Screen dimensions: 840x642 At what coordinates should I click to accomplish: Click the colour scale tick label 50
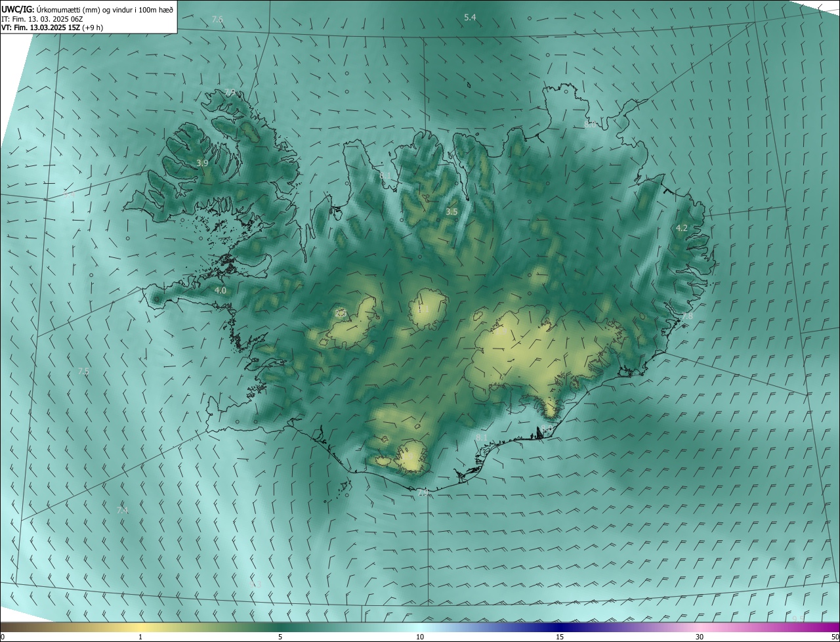(835, 637)
